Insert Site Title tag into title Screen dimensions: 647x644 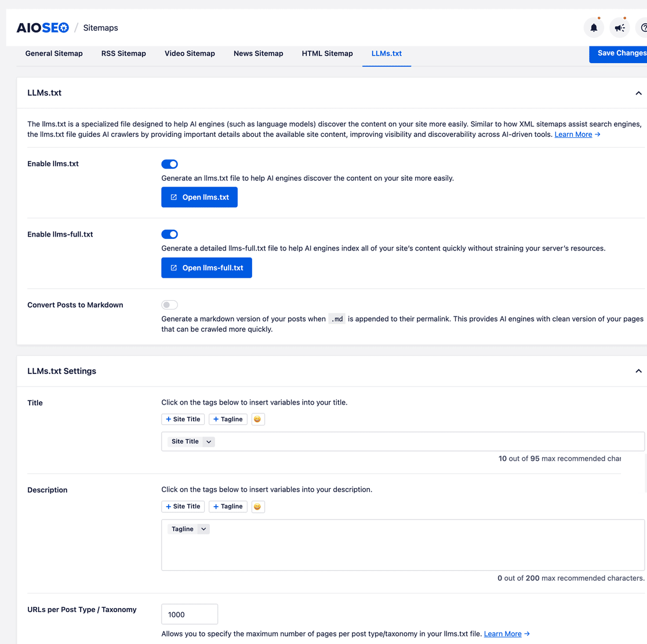click(x=183, y=419)
